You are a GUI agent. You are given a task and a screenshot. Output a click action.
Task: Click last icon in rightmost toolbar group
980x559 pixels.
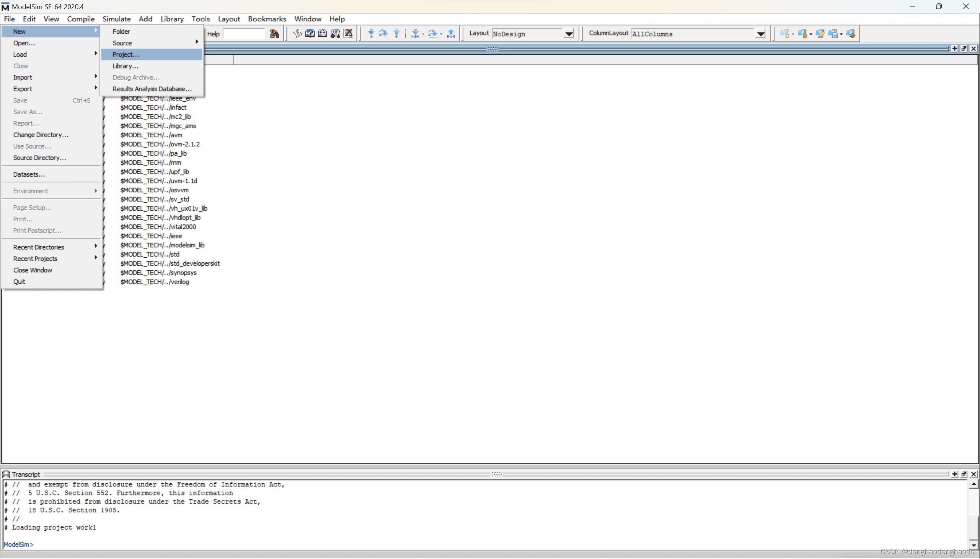(x=851, y=34)
